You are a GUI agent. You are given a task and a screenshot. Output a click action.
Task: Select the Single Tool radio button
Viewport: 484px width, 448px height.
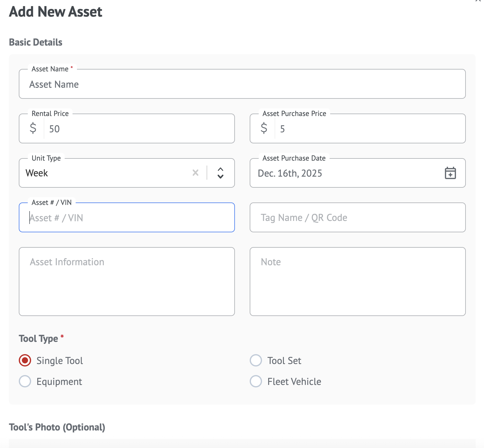25,360
